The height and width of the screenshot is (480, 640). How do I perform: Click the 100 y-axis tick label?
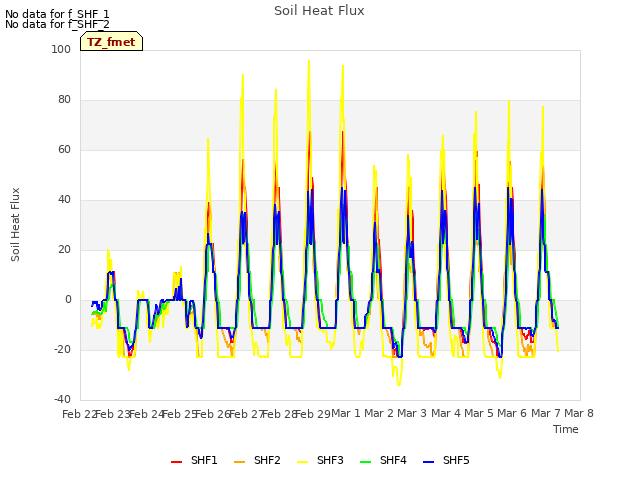(x=61, y=49)
